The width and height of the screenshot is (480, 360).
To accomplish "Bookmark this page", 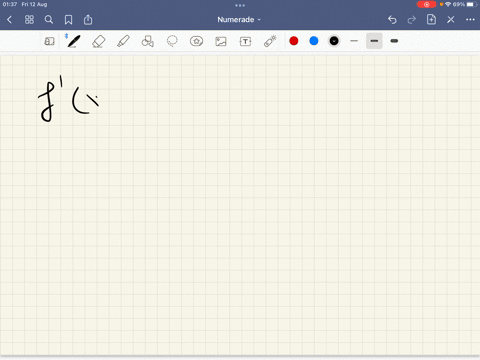I will (x=68, y=20).
